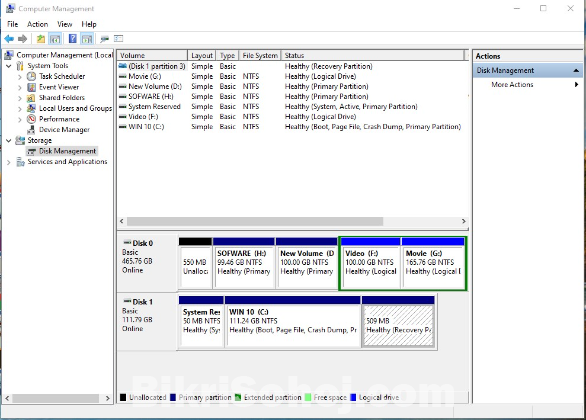This screenshot has width=586, height=420.
Task: Select the WIN 10 (C:) partition block
Action: (293, 321)
